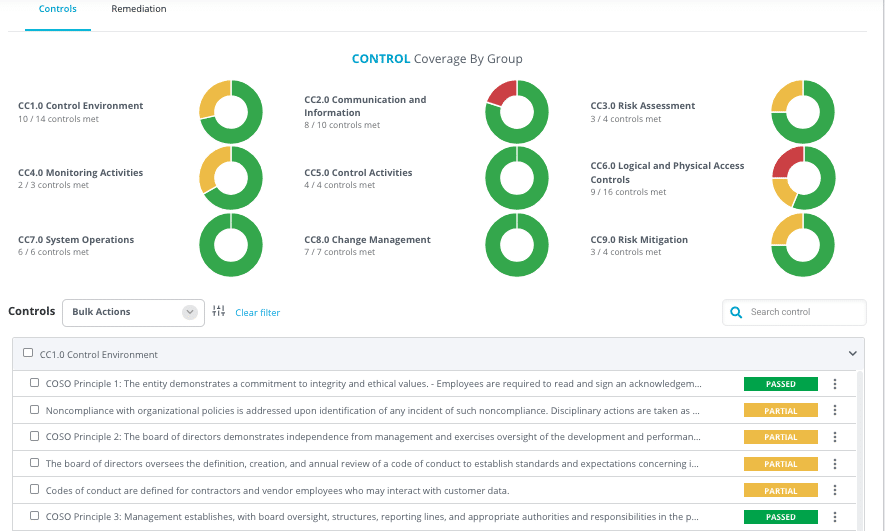Image resolution: width=885 pixels, height=531 pixels.
Task: Click the '9 / 16 controls met' text
Action: click(628, 192)
